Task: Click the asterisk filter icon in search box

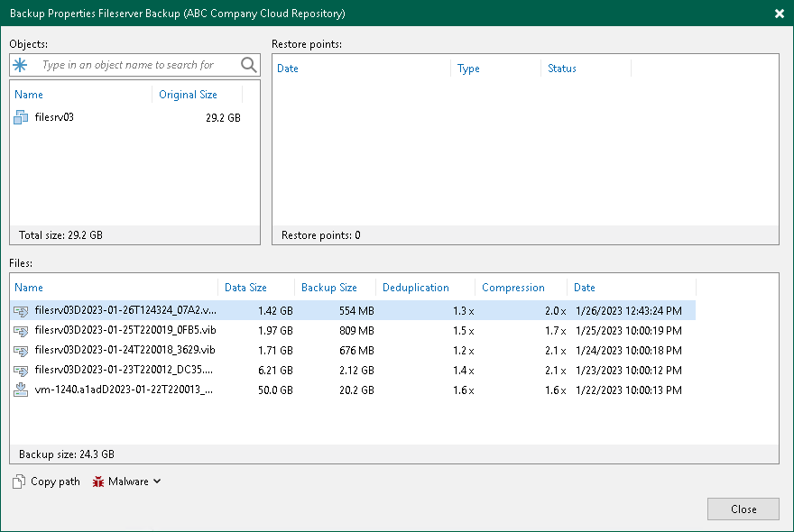Action: [21, 65]
